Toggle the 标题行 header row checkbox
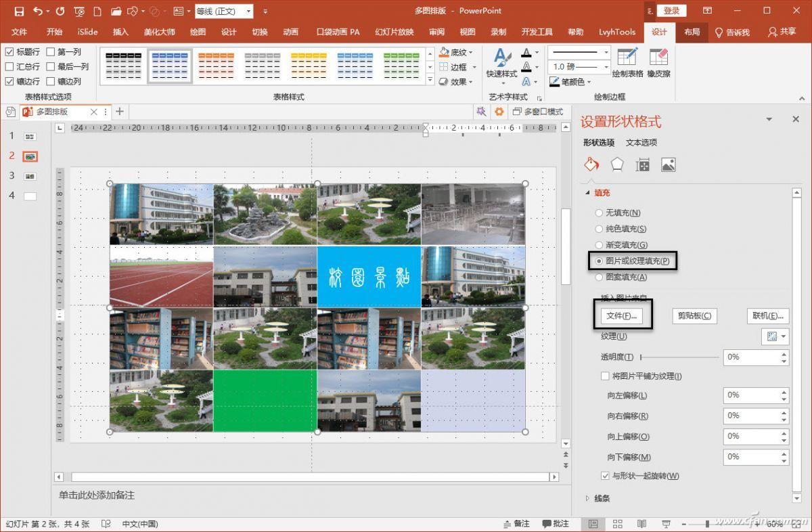 click(9, 51)
